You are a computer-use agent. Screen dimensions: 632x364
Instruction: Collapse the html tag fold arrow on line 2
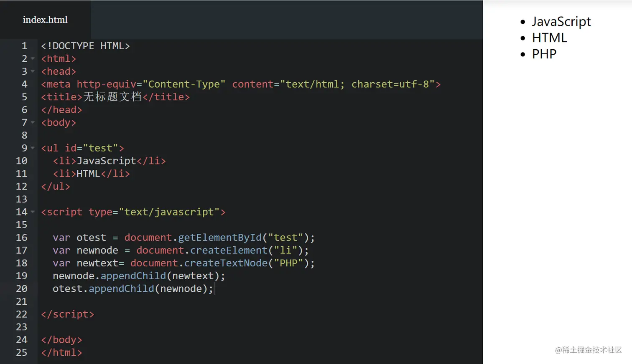[x=33, y=58]
